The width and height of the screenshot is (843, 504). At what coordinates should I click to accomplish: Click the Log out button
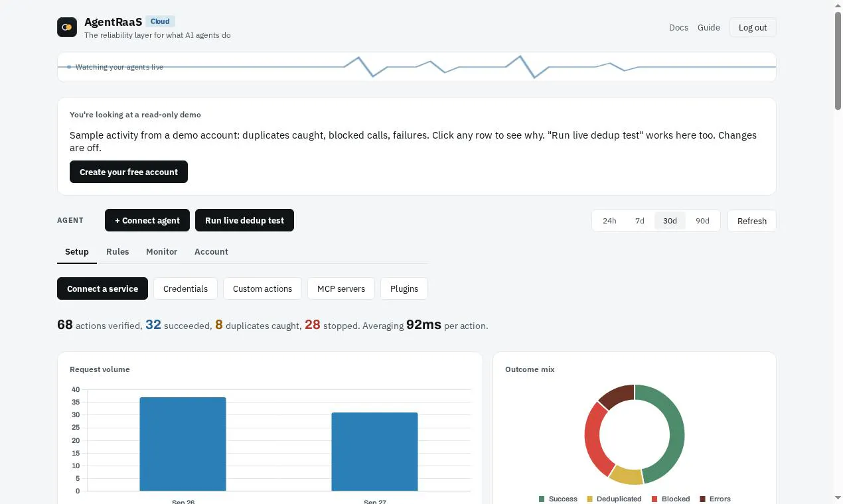tap(753, 27)
